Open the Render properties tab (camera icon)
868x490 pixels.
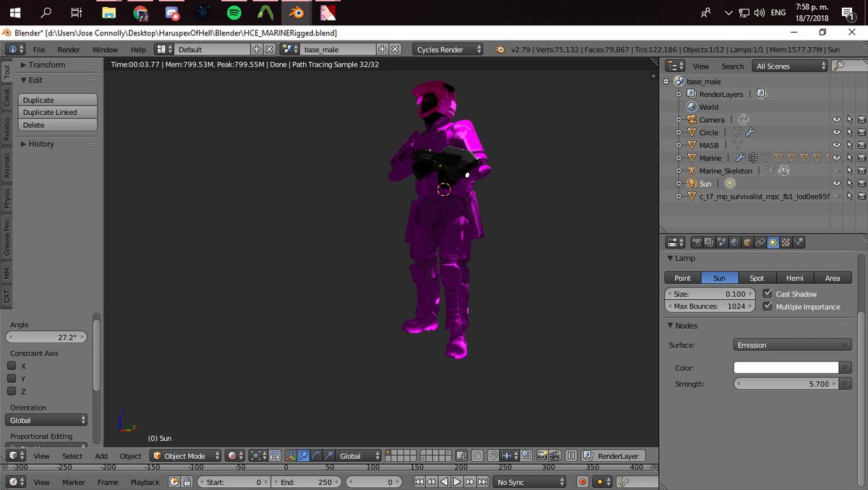(697, 243)
